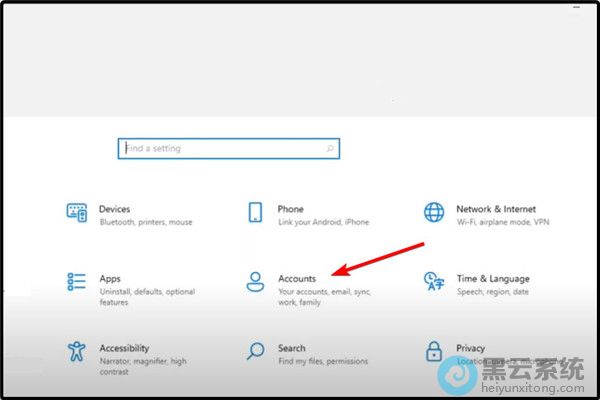Click the Accounts person icon
The image size is (600, 400).
255,281
